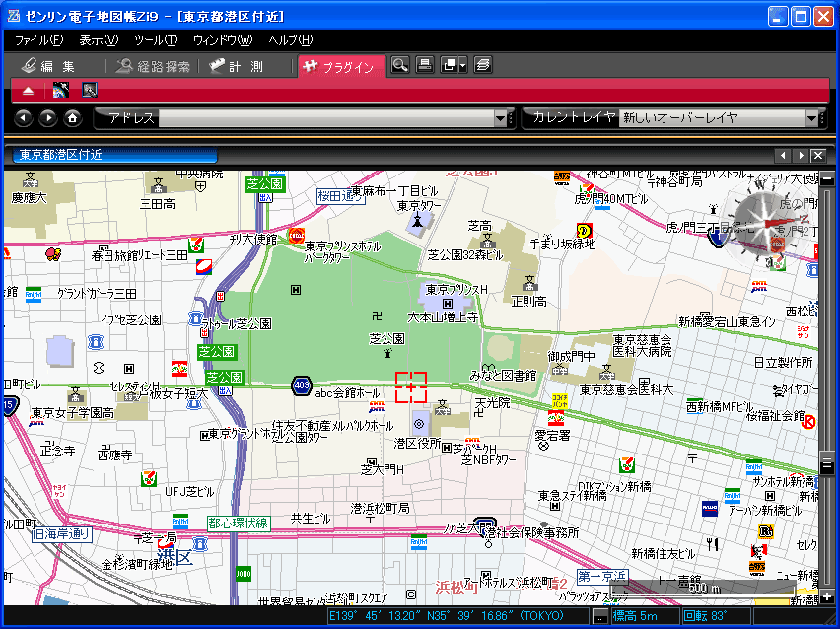Image resolution: width=840 pixels, height=629 pixels.
Task: Click the print toolbar icon
Action: 425,65
